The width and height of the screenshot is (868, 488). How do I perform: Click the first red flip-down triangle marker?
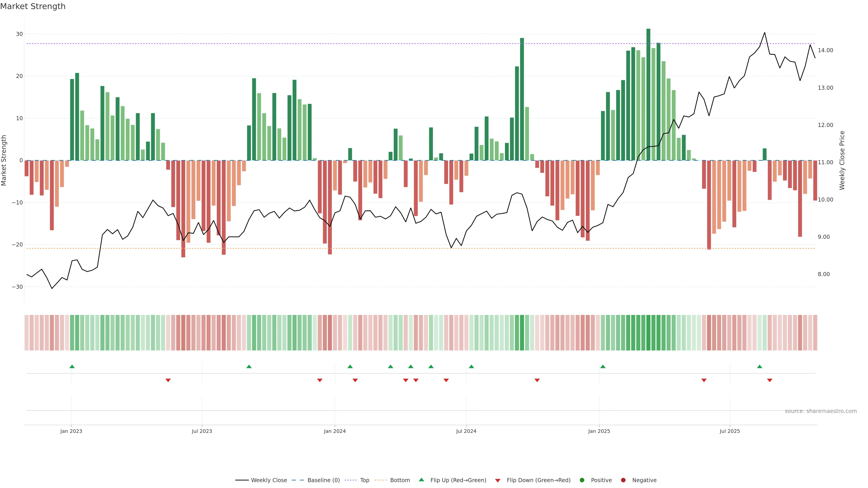[x=168, y=380]
